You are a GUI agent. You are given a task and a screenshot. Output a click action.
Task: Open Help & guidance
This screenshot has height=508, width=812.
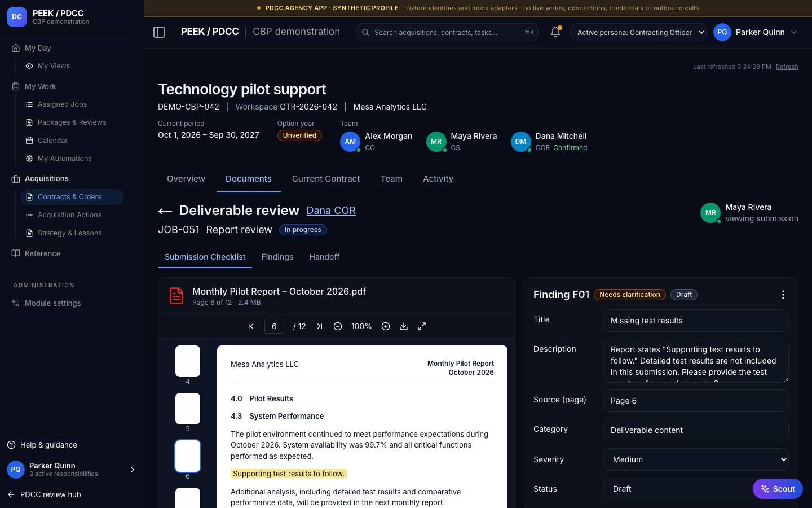[x=42, y=445]
